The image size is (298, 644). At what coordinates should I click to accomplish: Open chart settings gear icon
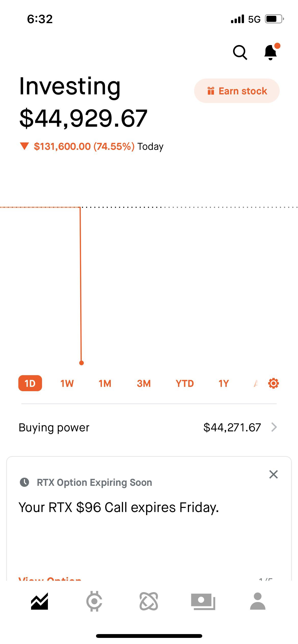[x=274, y=383]
